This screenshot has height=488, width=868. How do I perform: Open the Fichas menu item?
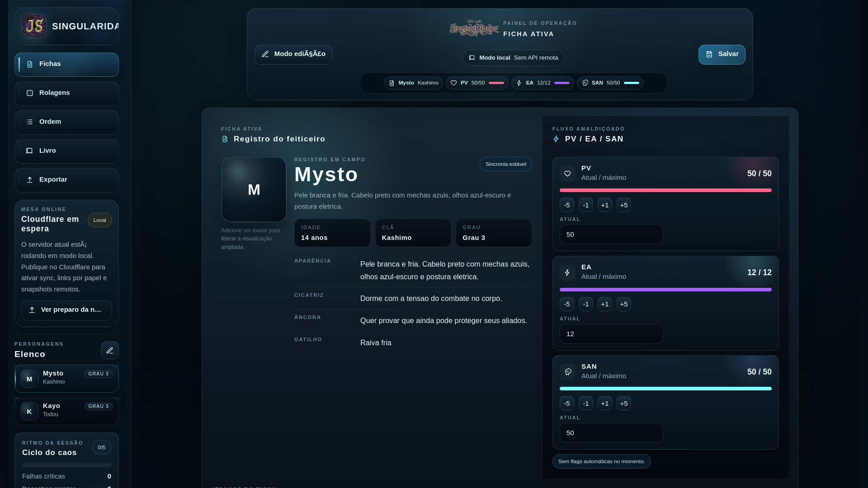(x=66, y=64)
